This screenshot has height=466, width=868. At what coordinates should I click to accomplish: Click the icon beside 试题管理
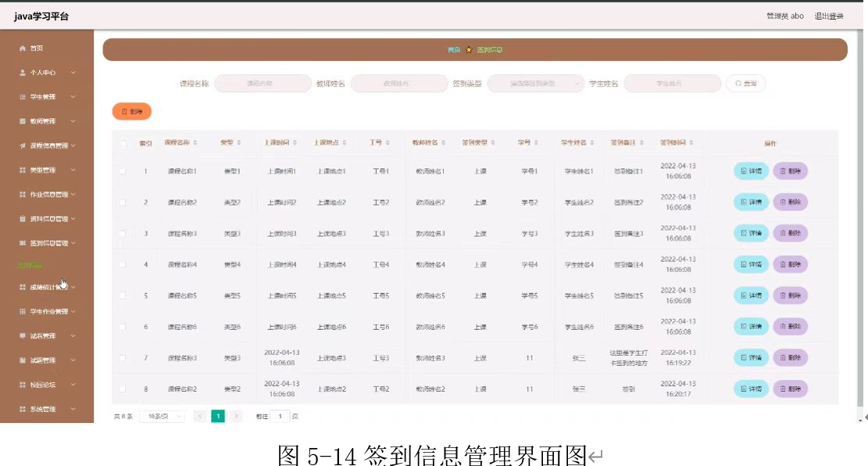tap(22, 360)
